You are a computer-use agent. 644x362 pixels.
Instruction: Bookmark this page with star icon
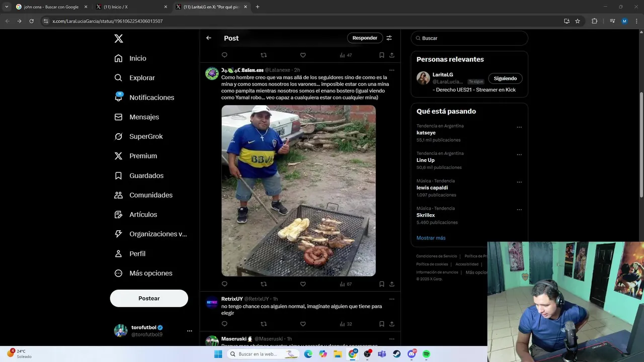[578, 21]
